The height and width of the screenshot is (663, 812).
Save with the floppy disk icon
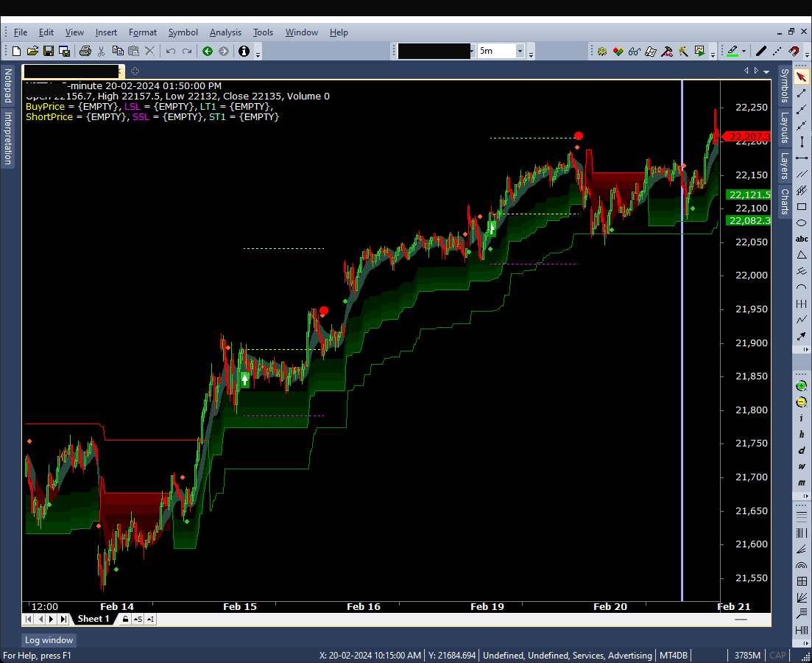(x=49, y=51)
